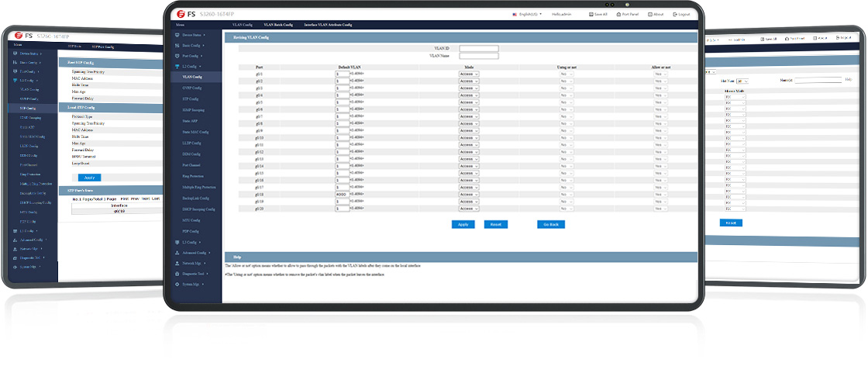Open the English(US) language dropdown
The height and width of the screenshot is (366, 868).
tap(527, 14)
